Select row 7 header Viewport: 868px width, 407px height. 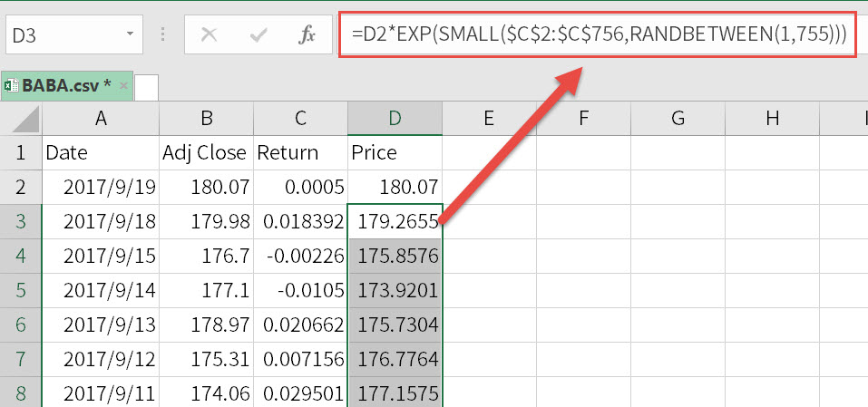(x=21, y=360)
